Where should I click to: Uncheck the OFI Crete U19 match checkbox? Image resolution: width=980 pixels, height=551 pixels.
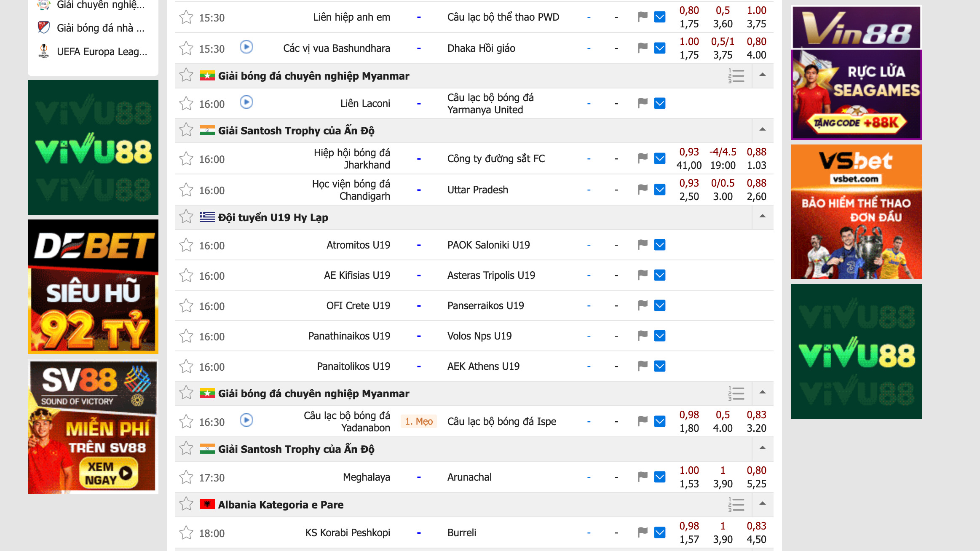pos(660,305)
